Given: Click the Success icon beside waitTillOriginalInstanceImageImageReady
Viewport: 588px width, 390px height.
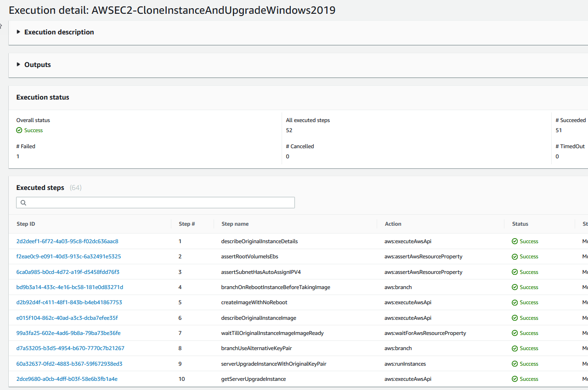Looking at the screenshot, I should pyautogui.click(x=514, y=333).
